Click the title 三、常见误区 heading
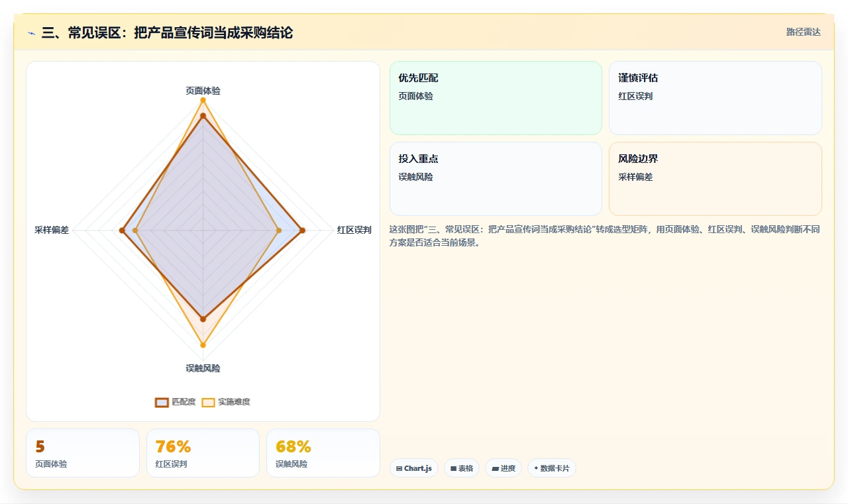Screen dimensions: 848x504 pos(167,32)
